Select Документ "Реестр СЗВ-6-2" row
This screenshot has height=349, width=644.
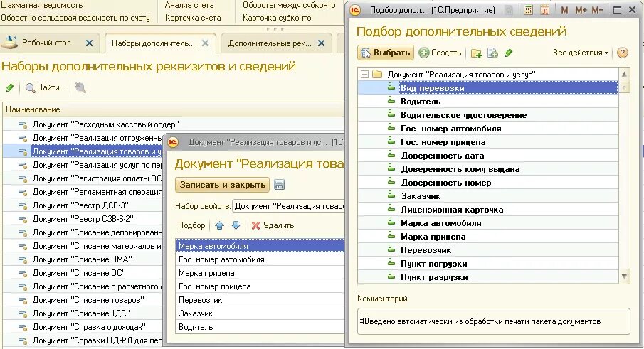[x=83, y=219]
